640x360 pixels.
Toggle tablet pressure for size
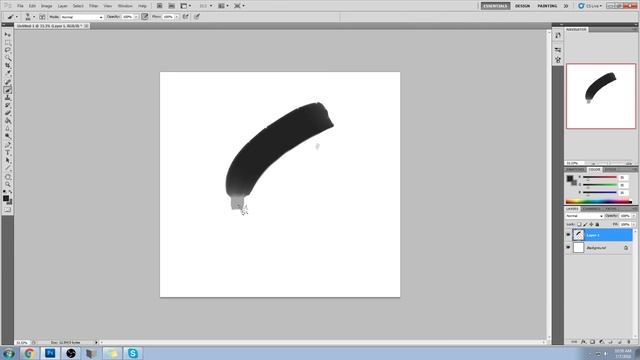coord(197,17)
